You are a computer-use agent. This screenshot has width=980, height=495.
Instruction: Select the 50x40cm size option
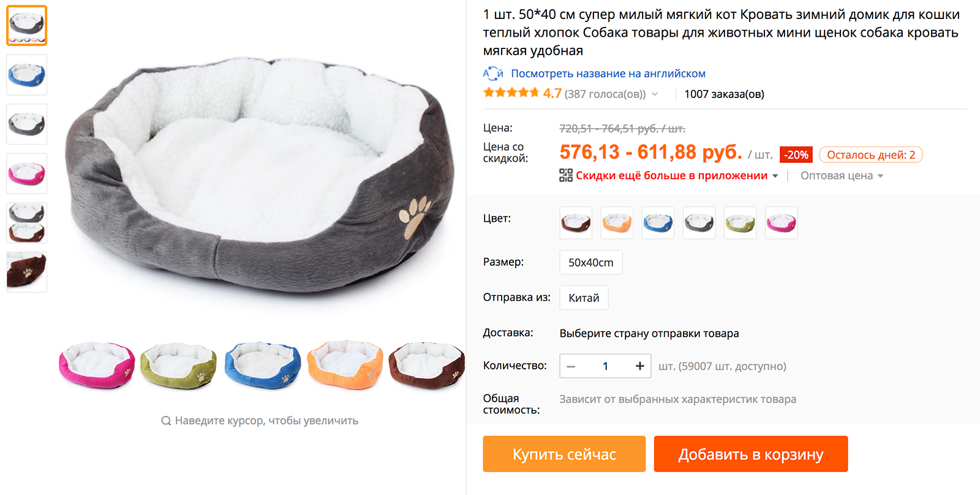click(x=591, y=262)
